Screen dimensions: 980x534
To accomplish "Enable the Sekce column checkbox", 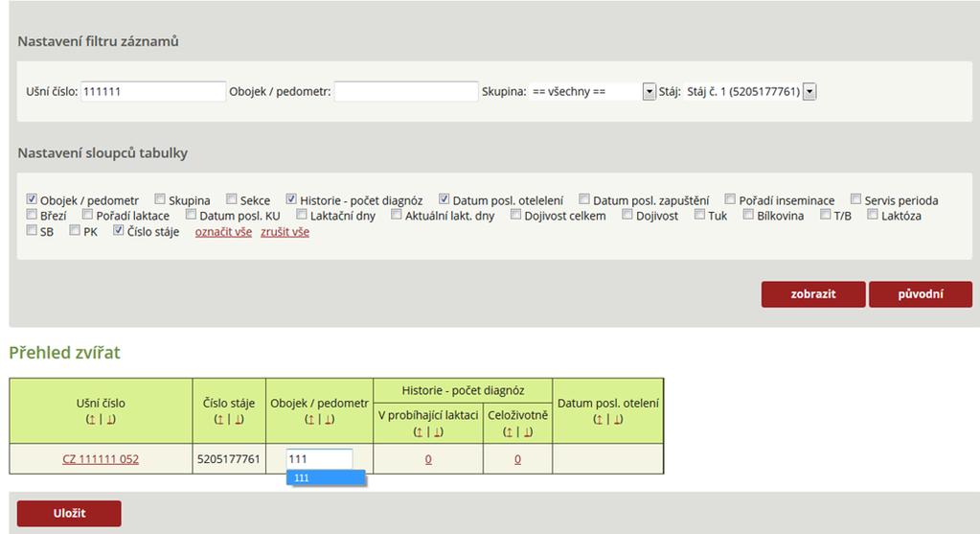I will (x=231, y=198).
